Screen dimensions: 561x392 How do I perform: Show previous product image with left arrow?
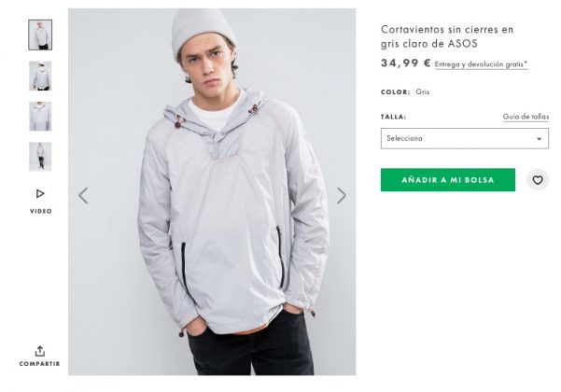click(x=83, y=195)
